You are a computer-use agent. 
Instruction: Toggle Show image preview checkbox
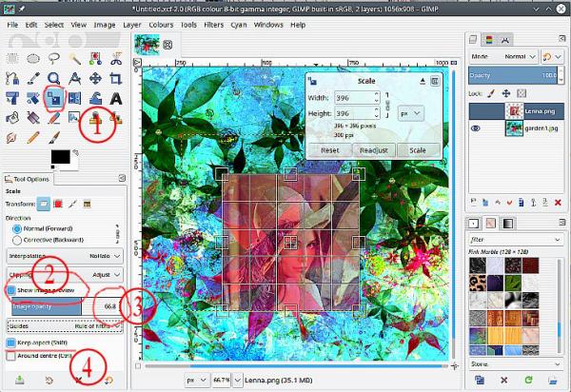(10, 290)
